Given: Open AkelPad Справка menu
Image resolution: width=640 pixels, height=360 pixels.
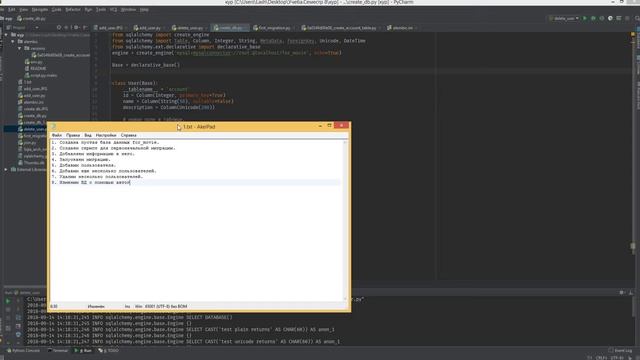Looking at the screenshot, I should coord(129,135).
